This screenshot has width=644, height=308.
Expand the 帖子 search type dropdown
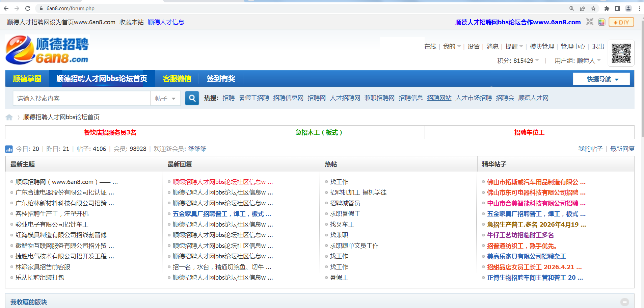pos(165,99)
